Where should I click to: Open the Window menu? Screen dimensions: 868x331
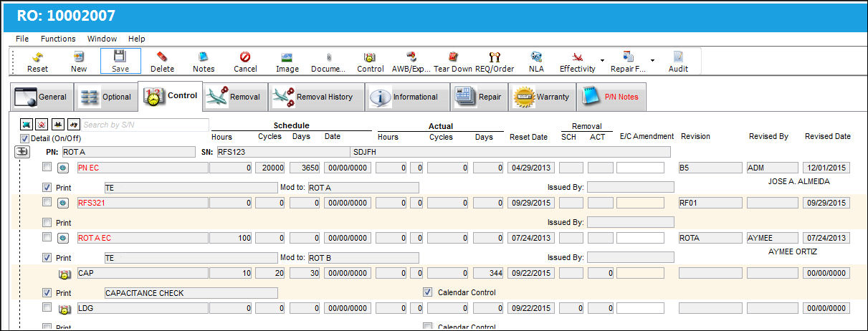[102, 39]
